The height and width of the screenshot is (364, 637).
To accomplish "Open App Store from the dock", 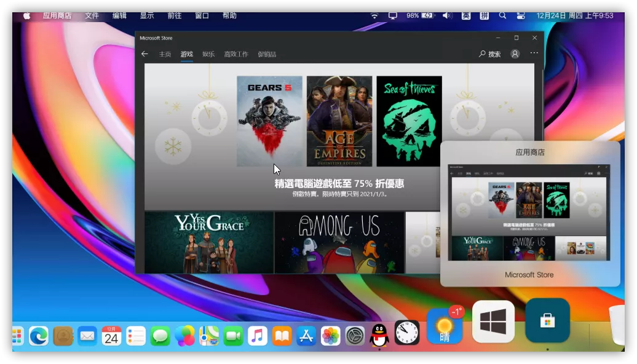I will point(306,336).
